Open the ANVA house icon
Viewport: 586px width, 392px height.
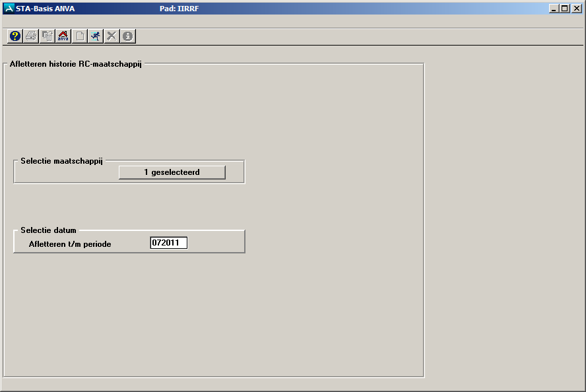coord(63,36)
